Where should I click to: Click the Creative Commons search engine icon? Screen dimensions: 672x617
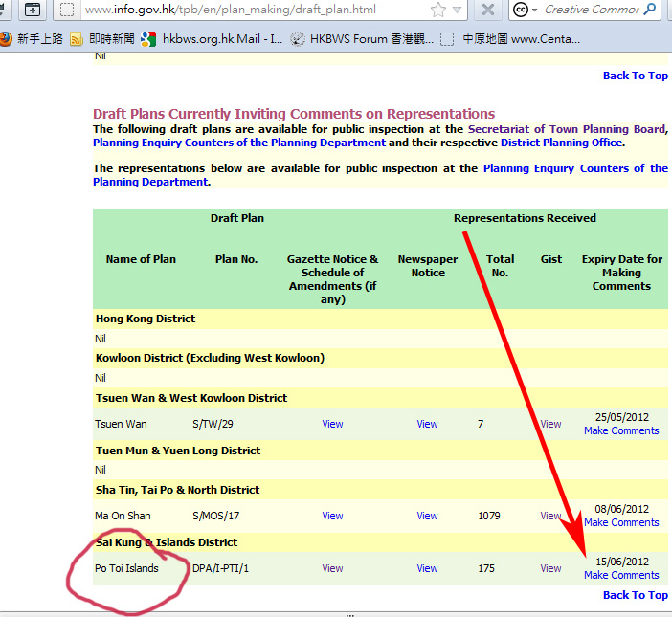coord(522,11)
